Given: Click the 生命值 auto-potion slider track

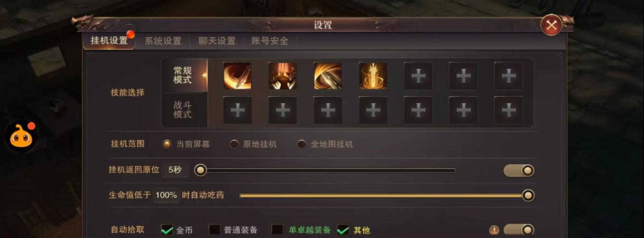Looking at the screenshot, I should coord(383,195).
